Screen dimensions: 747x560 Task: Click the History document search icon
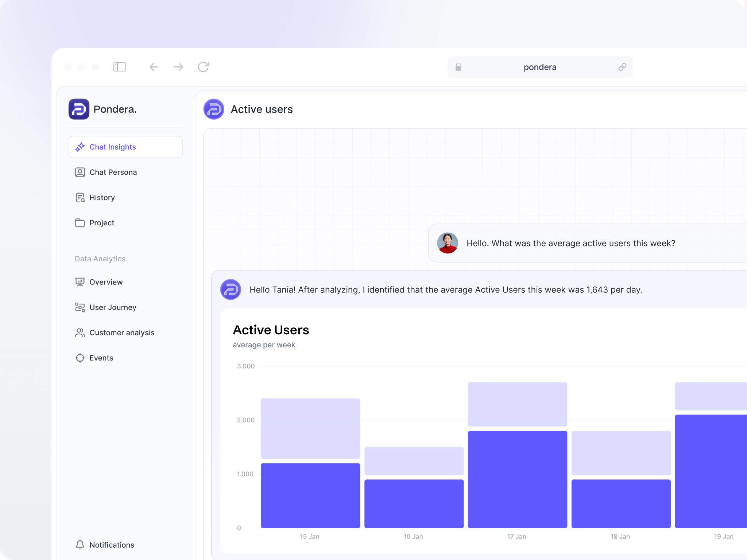[x=80, y=198]
